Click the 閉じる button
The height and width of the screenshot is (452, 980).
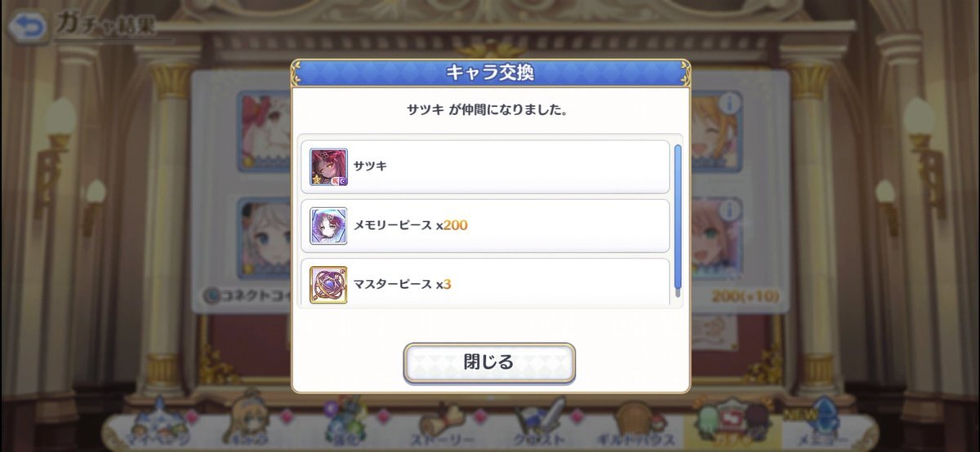(489, 362)
